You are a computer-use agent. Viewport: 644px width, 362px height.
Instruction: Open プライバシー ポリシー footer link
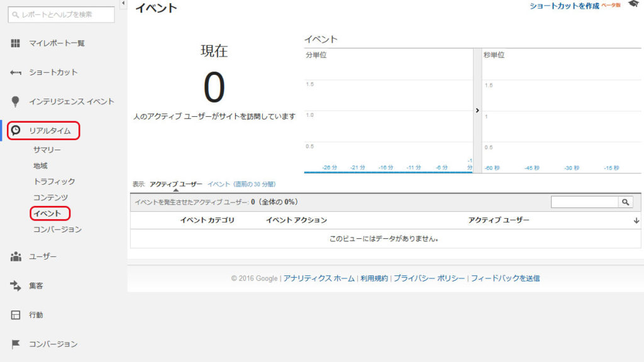point(430,278)
